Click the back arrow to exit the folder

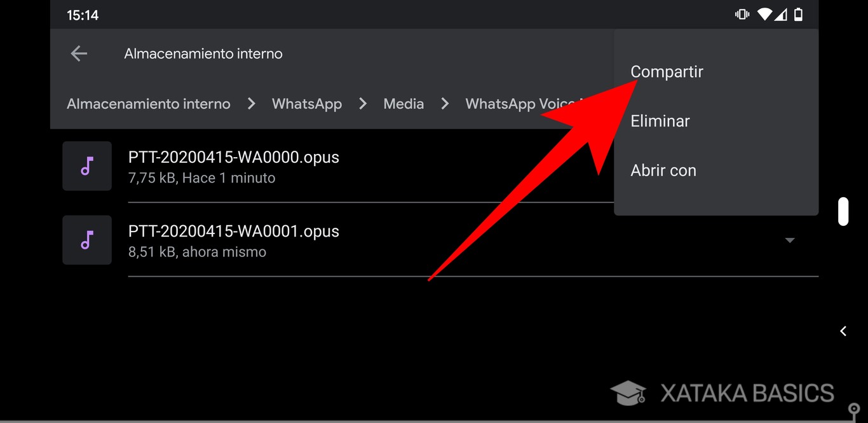pos(79,53)
